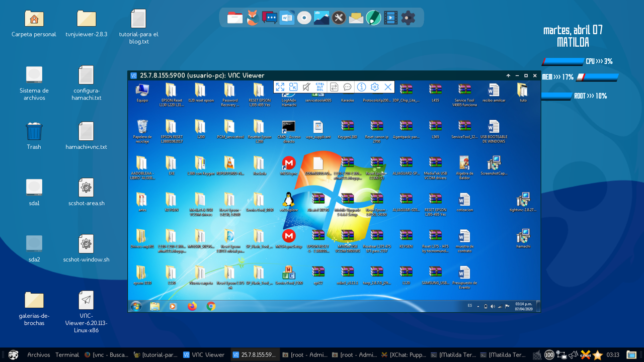Screen dimensions: 644x362
Task: Close connection with the toolbar X icon
Action: [x=388, y=87]
